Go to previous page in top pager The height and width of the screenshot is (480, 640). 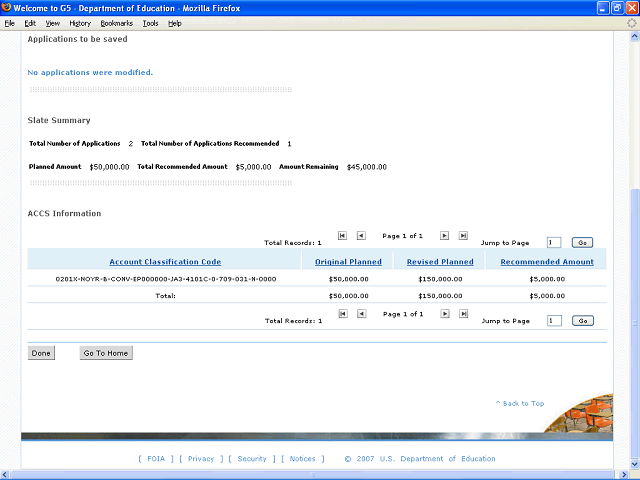tap(361, 236)
